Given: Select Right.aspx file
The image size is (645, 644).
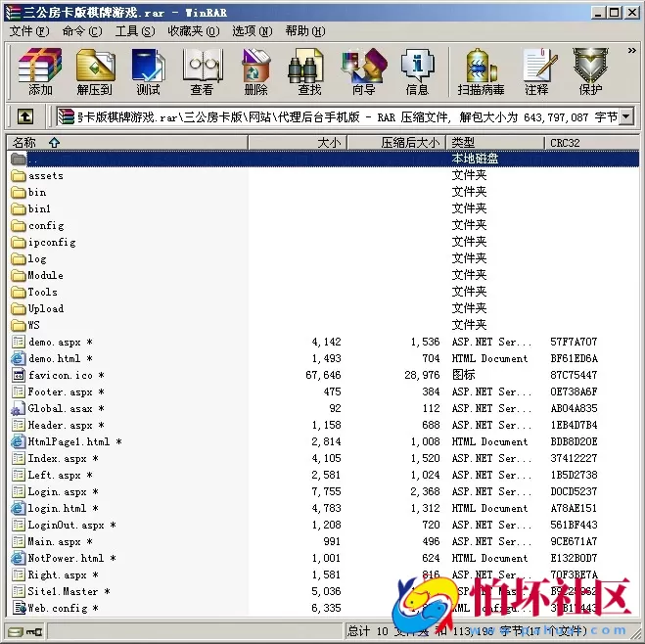Looking at the screenshot, I should click(55, 575).
